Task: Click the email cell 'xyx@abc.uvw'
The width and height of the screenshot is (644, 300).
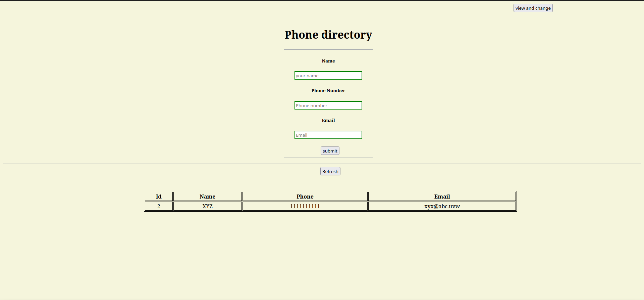Action: coord(442,206)
